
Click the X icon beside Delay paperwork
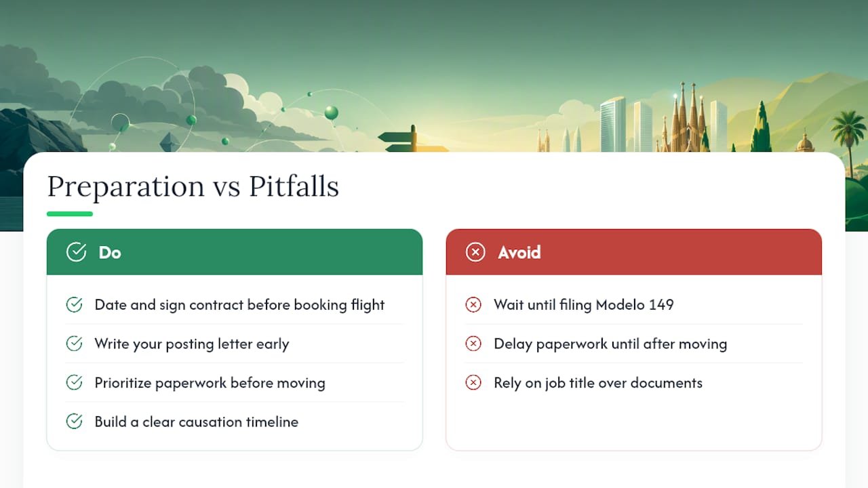coord(473,344)
